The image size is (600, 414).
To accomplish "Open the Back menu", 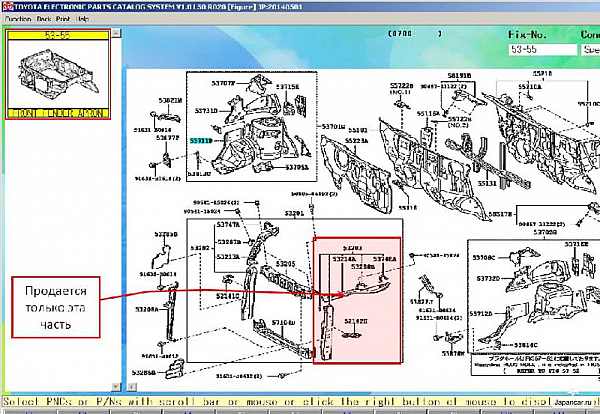I will 44,19.
